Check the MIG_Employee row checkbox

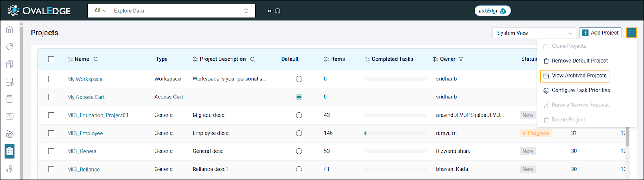[x=51, y=133]
